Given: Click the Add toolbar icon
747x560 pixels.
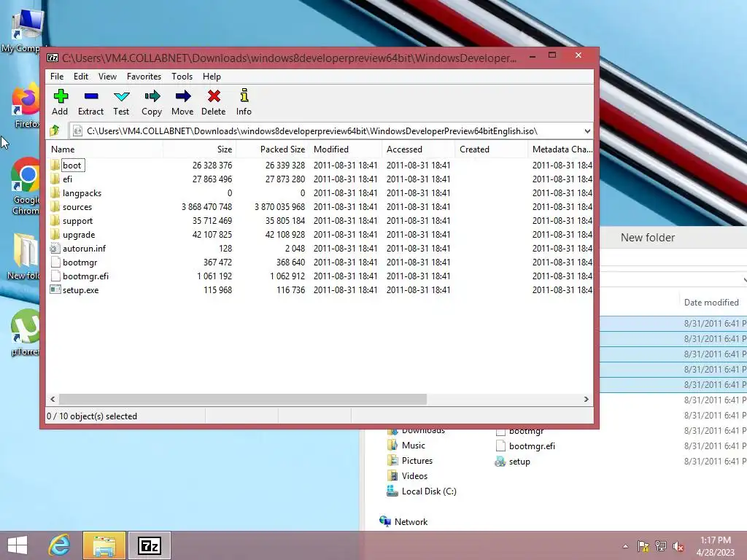Looking at the screenshot, I should pyautogui.click(x=60, y=97).
